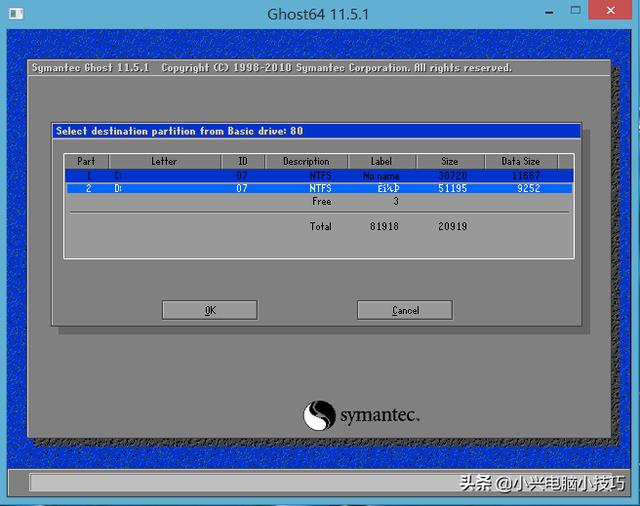Click the Letter column header
640x506 pixels.
pos(164,161)
